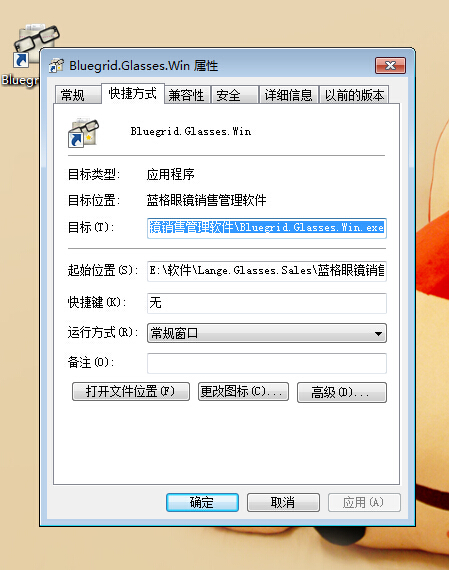This screenshot has height=570, width=449.
Task: Confirm with the 确定 button
Action: pyautogui.click(x=203, y=502)
